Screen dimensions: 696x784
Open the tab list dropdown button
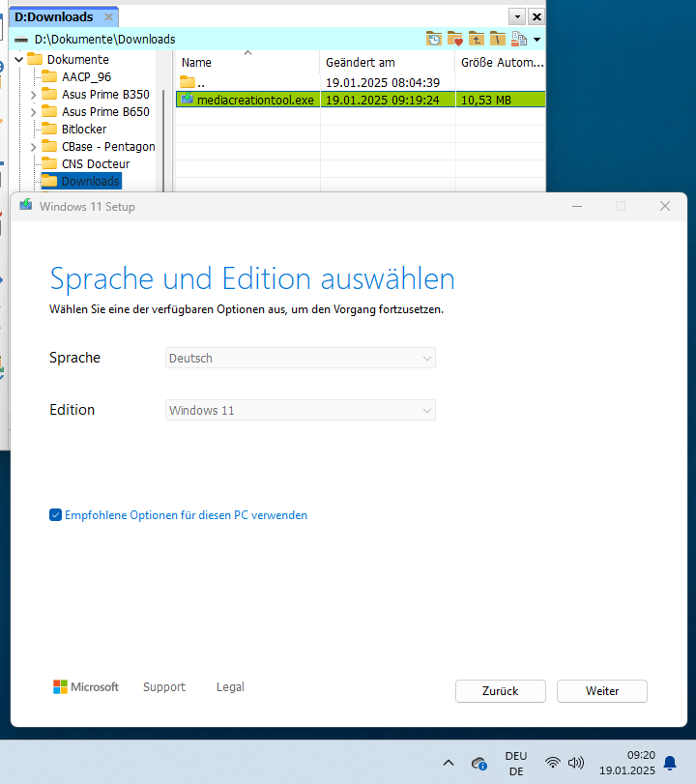(517, 17)
